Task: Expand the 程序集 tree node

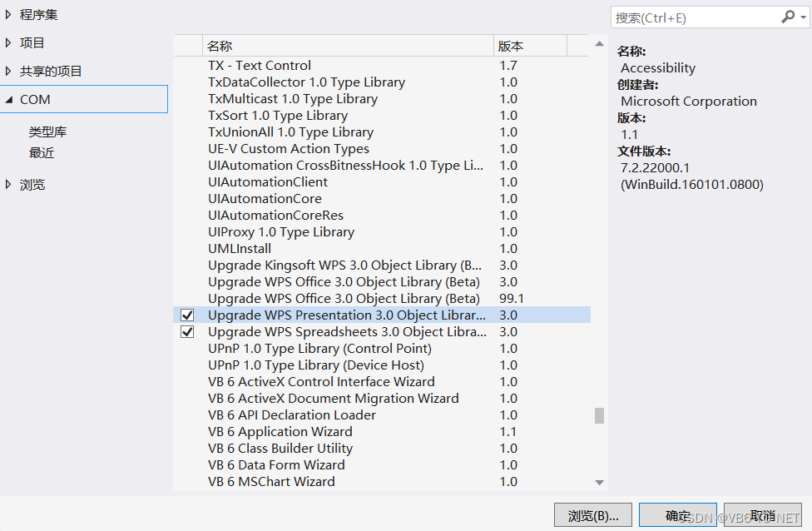Action: point(7,14)
